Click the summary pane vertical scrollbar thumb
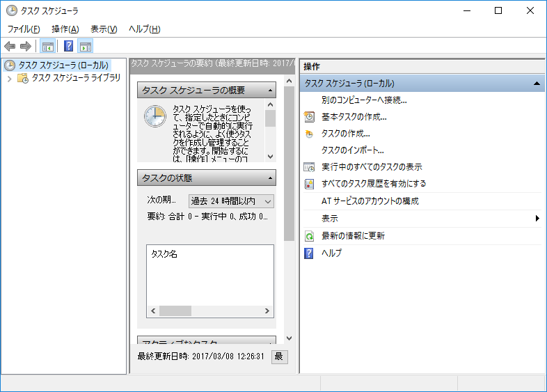Image resolution: width=547 pixels, height=392 pixels. (x=290, y=164)
